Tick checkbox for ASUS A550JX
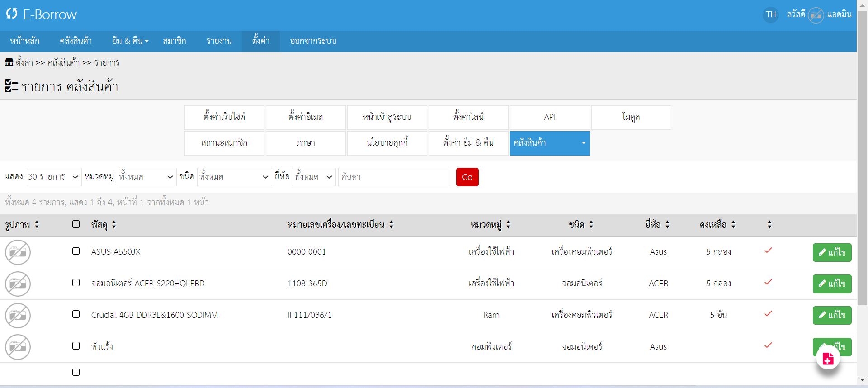 coord(76,251)
